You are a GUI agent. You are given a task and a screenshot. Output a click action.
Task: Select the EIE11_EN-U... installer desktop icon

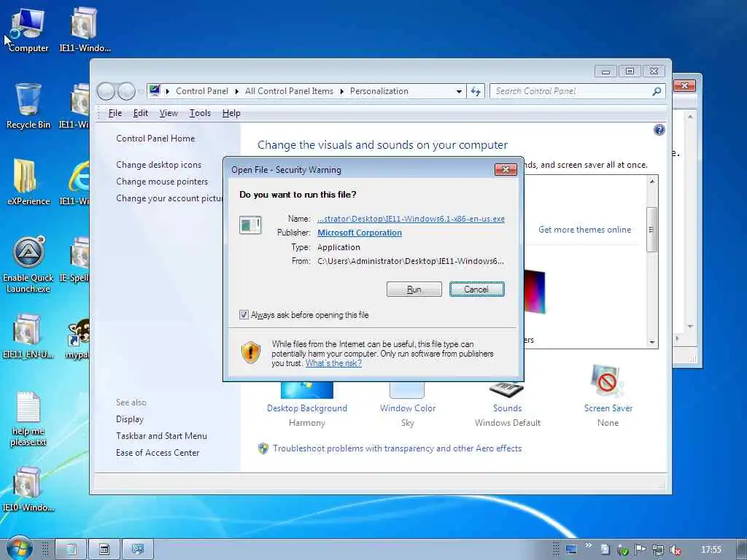click(x=28, y=335)
